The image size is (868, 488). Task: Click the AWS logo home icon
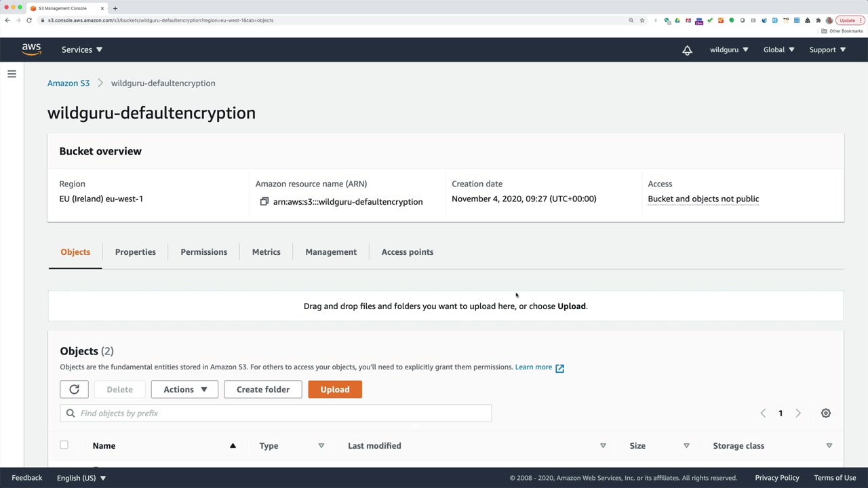pyautogui.click(x=31, y=49)
